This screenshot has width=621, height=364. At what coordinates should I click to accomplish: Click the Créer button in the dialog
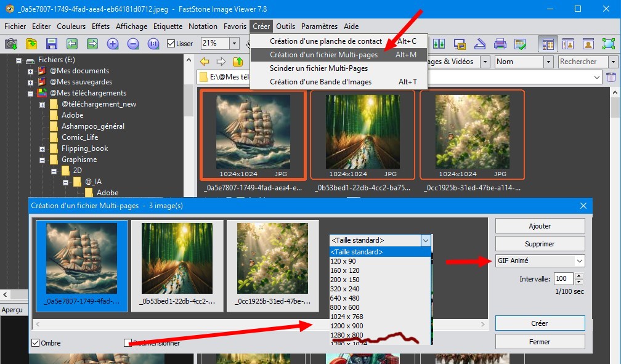coord(540,323)
